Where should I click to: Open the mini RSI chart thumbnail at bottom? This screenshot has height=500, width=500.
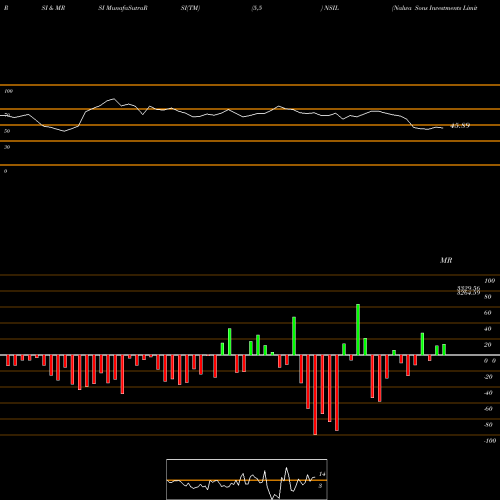point(247,479)
